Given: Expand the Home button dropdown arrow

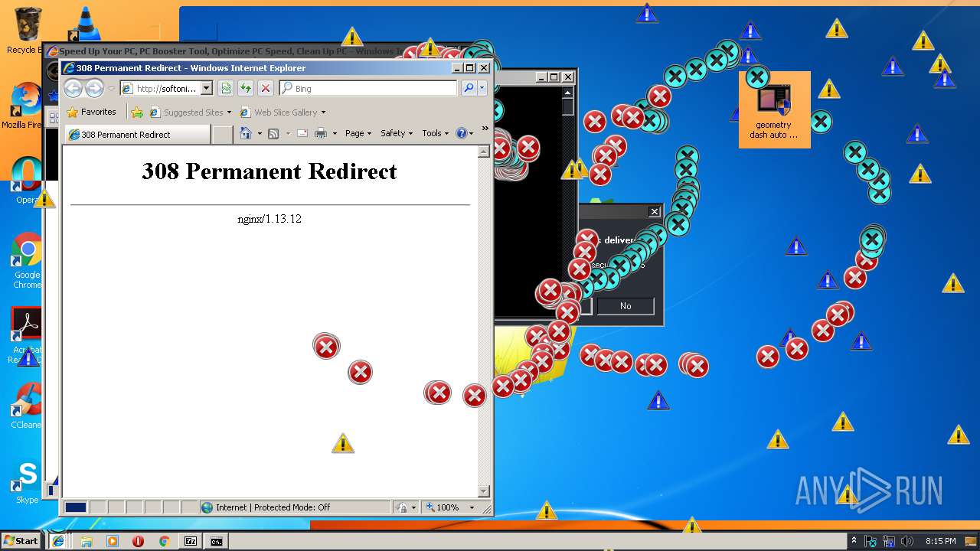Looking at the screenshot, I should (260, 133).
